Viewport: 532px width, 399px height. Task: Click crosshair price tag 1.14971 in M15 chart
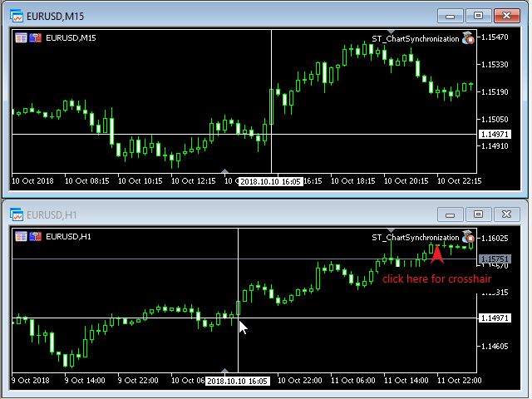coord(495,135)
